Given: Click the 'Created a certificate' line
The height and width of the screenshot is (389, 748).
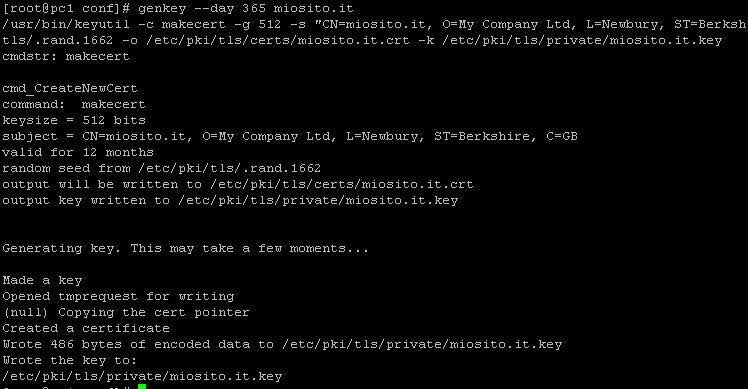Looking at the screenshot, I should 86,328.
